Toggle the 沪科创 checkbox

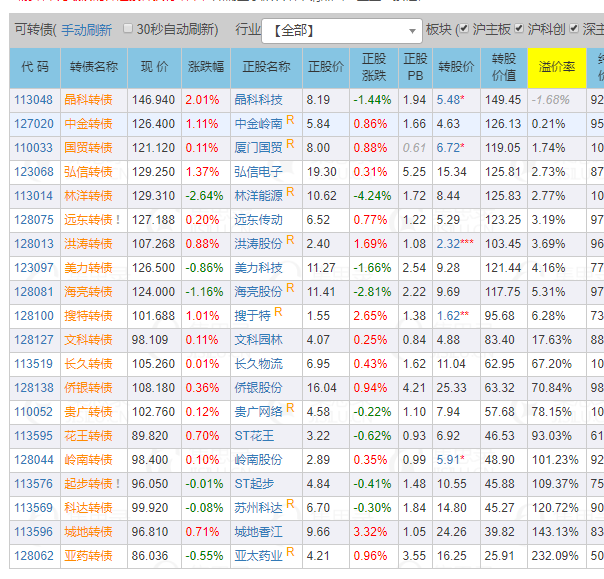click(519, 29)
